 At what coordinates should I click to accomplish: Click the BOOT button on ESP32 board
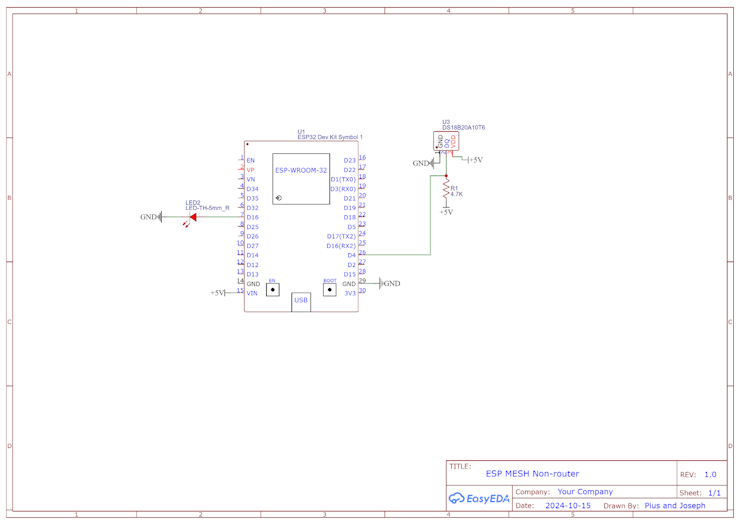[329, 289]
